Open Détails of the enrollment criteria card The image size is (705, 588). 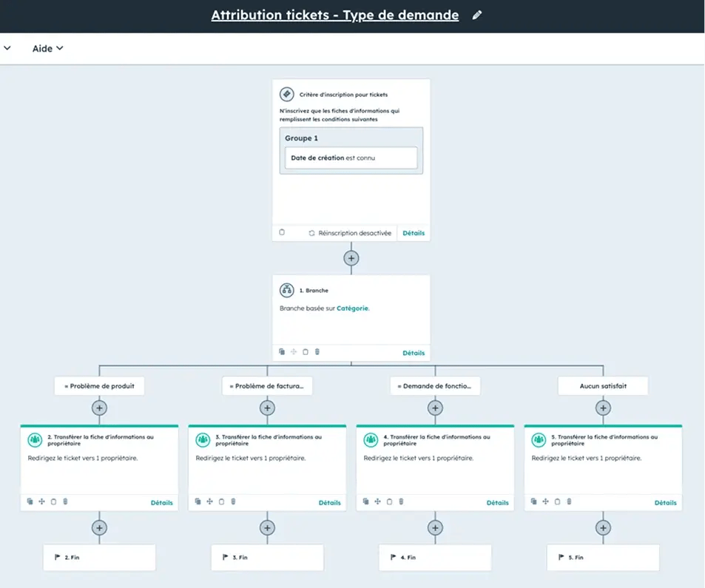tap(414, 233)
